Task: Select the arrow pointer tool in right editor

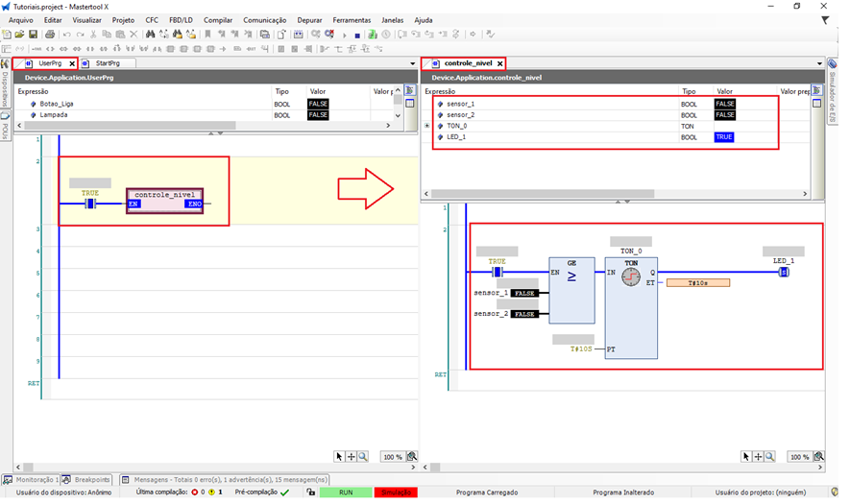Action: pyautogui.click(x=744, y=457)
